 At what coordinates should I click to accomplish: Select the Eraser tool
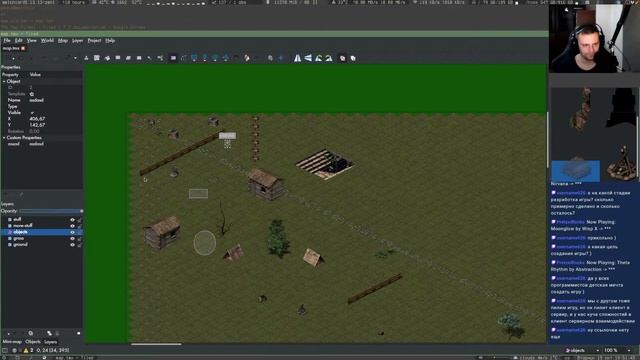[128, 58]
